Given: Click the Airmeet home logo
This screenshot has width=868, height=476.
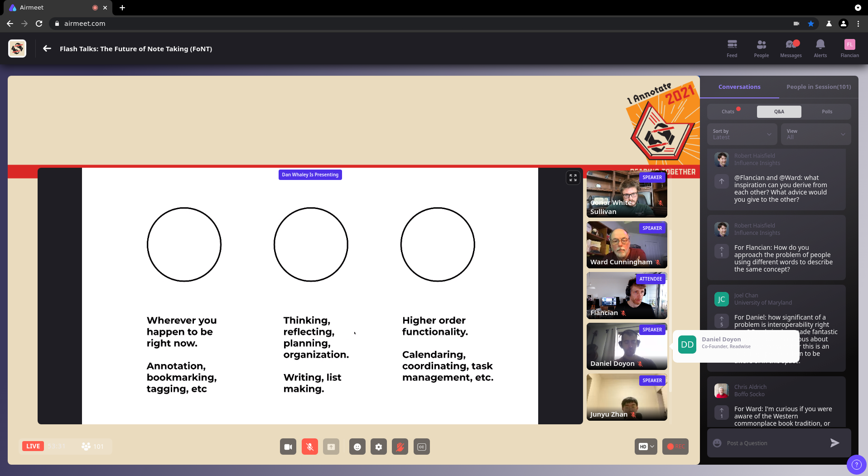Looking at the screenshot, I should click(x=17, y=49).
